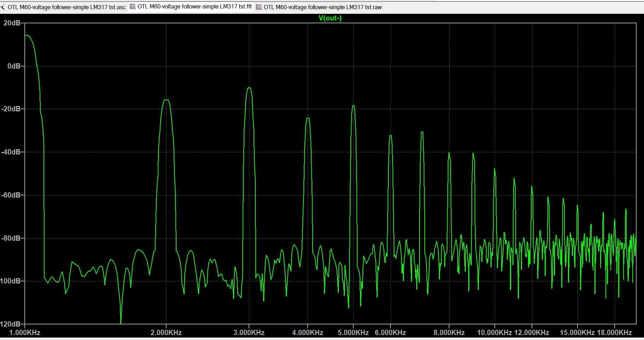Click the 20dB axis label
The width and height of the screenshot is (644, 340).
[12, 23]
